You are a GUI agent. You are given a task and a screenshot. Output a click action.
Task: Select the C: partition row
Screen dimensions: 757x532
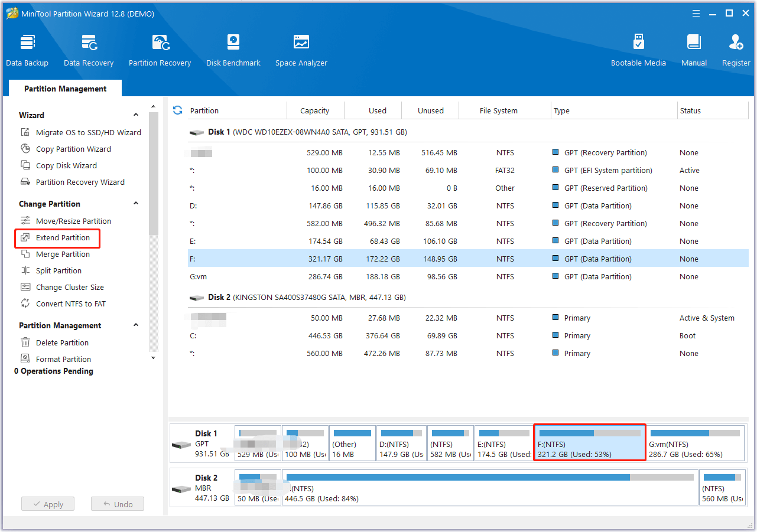click(468, 335)
